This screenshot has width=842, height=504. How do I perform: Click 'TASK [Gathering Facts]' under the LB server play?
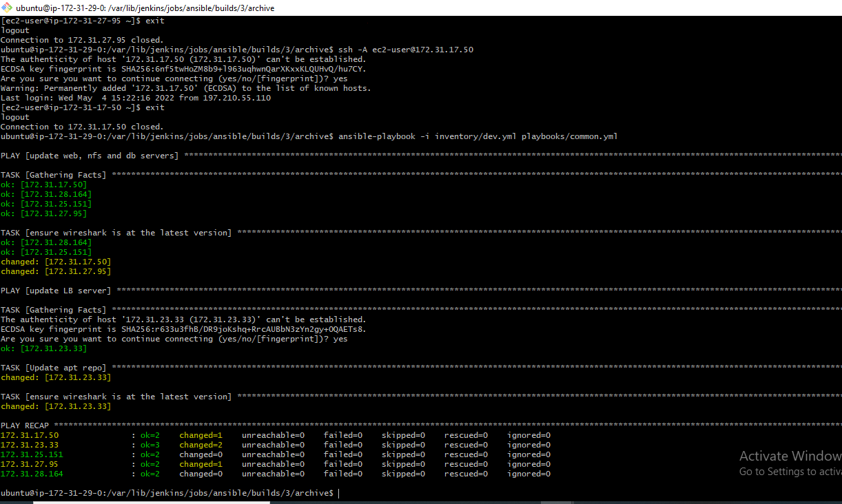click(54, 310)
